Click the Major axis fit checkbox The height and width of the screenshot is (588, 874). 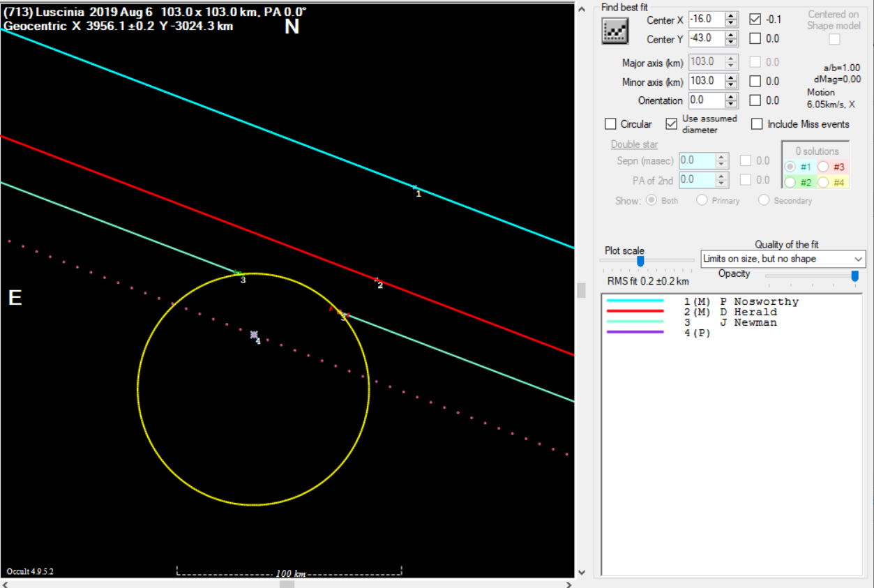click(x=755, y=62)
